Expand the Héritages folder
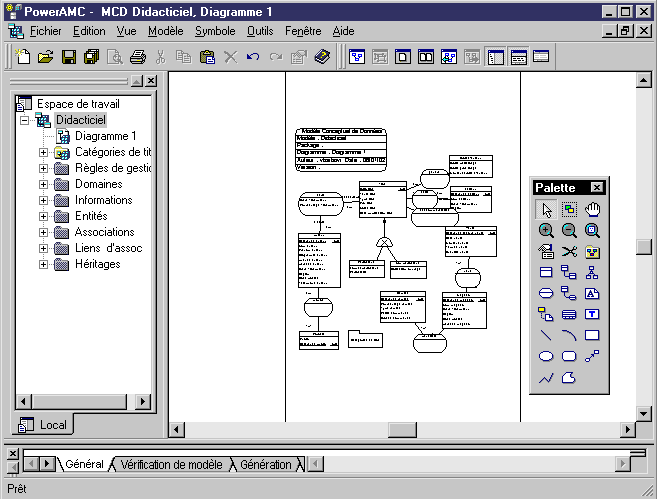Screen dimensions: 657x499 point(43,264)
